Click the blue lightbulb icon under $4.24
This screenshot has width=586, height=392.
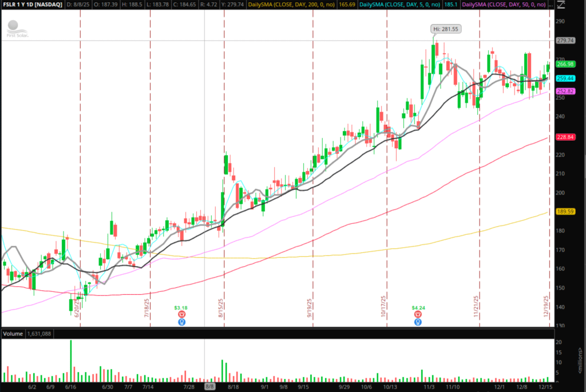[418, 322]
